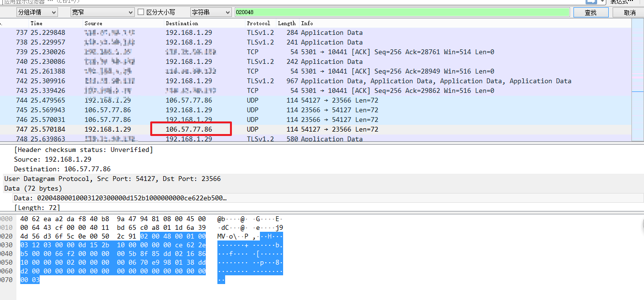Open the 字符串 search type dropdown
Image resolution: width=644 pixels, height=300 pixels.
211,12
